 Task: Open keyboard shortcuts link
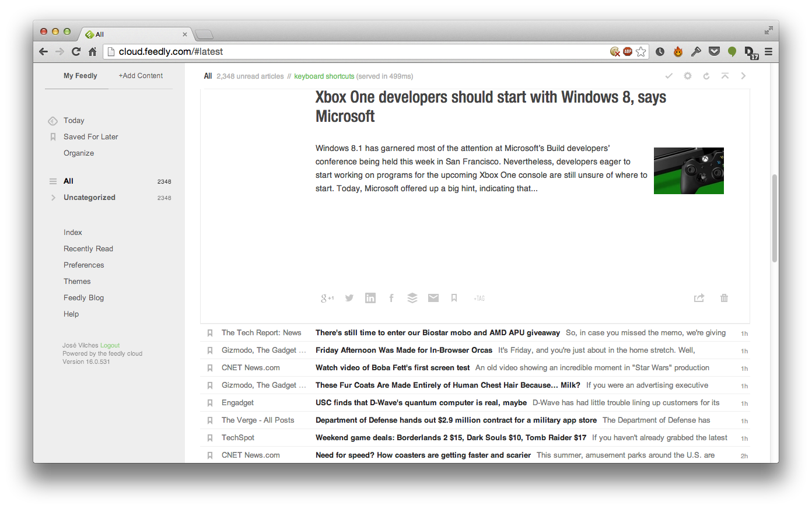[324, 76]
